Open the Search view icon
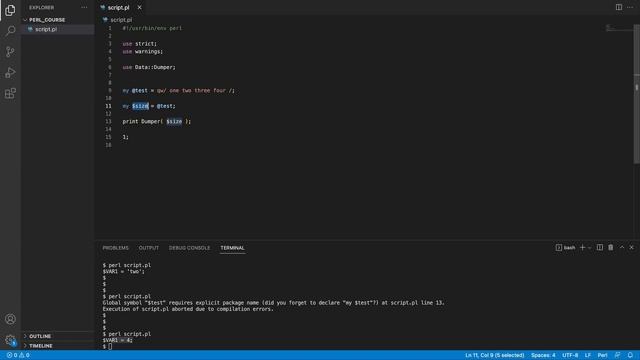Screen dimensions: 640x360 pyautogui.click(x=10, y=31)
